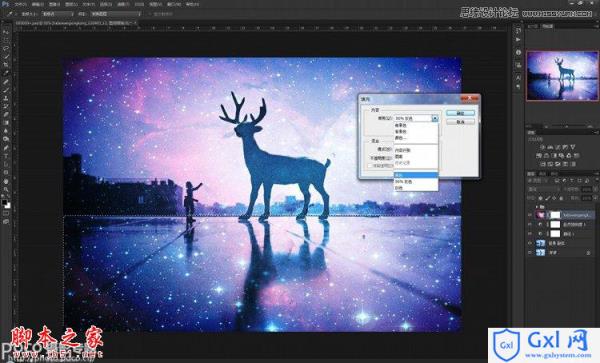Open the Use dropdown arrow in Fill dialog
The image size is (600, 363).
pos(435,118)
